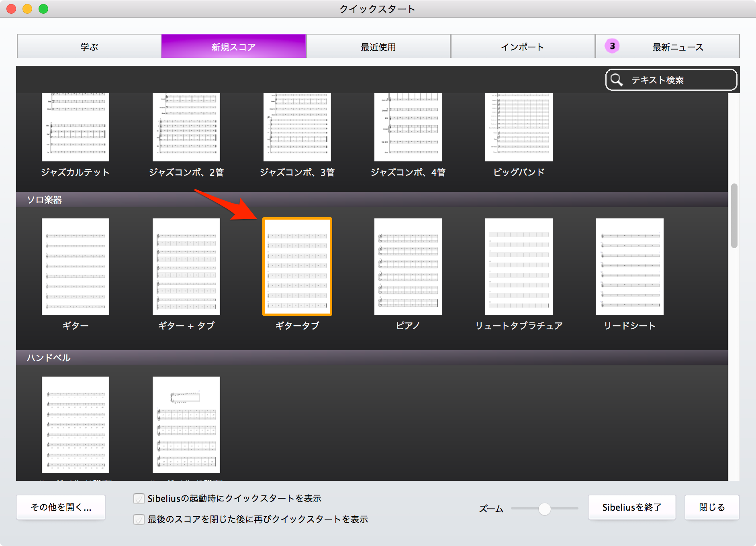756x546 pixels.
Task: Pick the ギター + タブ template
Action: pyautogui.click(x=186, y=267)
